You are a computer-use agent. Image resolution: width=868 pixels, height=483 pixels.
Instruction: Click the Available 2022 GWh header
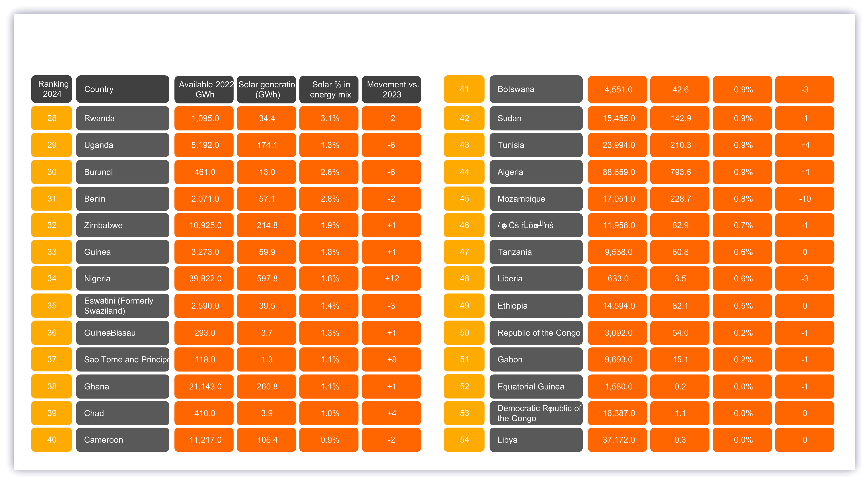[204, 89]
